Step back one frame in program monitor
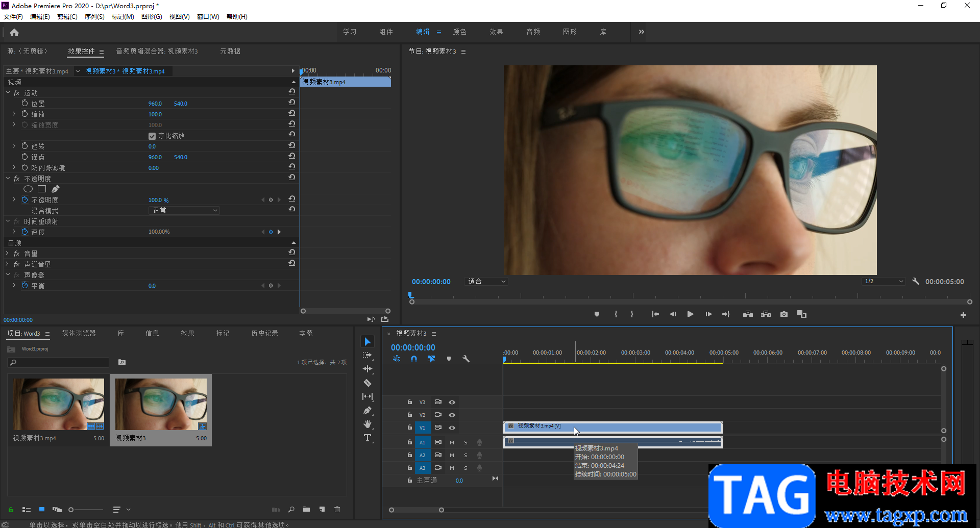This screenshot has width=980, height=528. 673,314
